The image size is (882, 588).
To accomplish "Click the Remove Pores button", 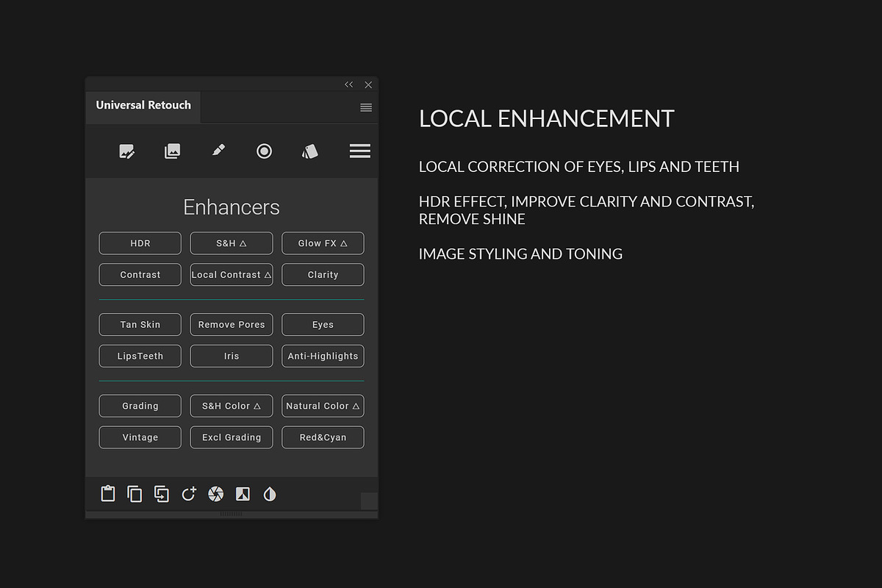I will tap(232, 325).
